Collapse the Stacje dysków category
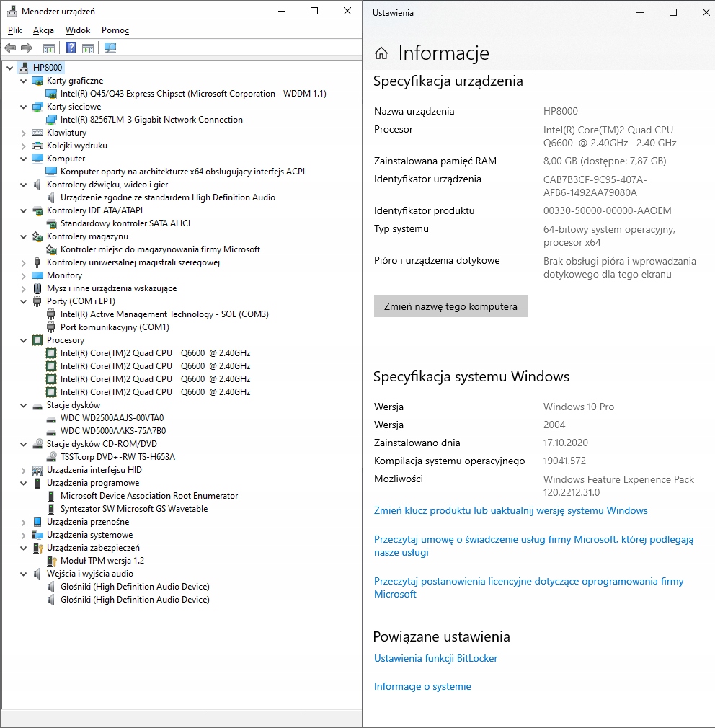 point(23,405)
